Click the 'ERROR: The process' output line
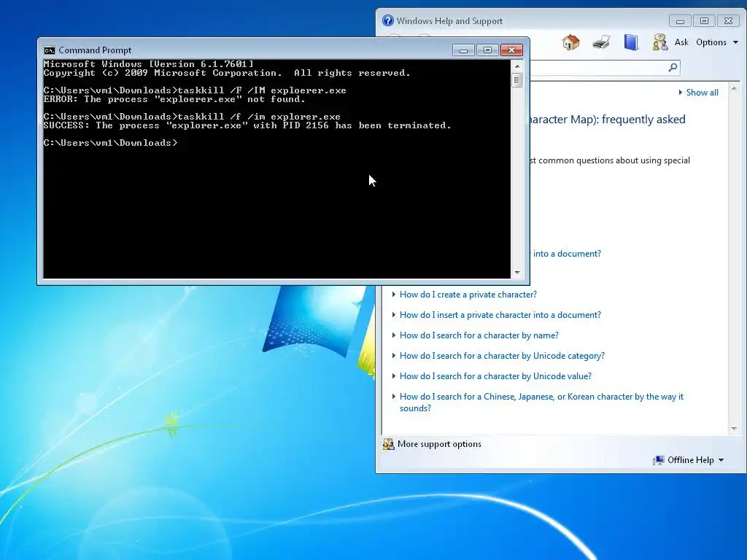 [x=174, y=99]
